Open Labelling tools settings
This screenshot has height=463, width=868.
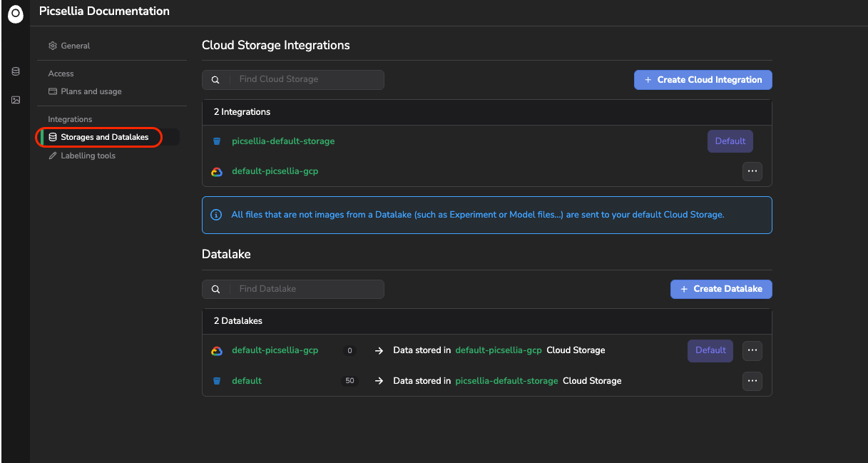pyautogui.click(x=88, y=156)
